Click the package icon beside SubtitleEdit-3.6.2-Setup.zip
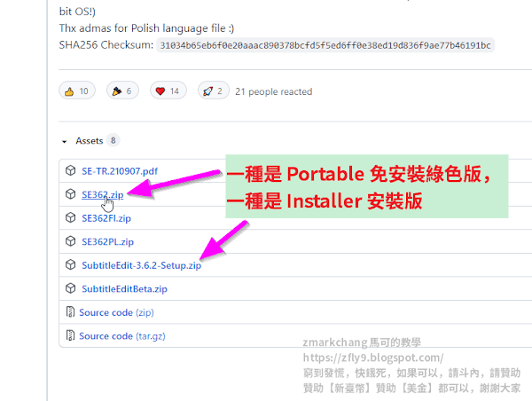The height and width of the screenshot is (401, 532). (x=70, y=265)
